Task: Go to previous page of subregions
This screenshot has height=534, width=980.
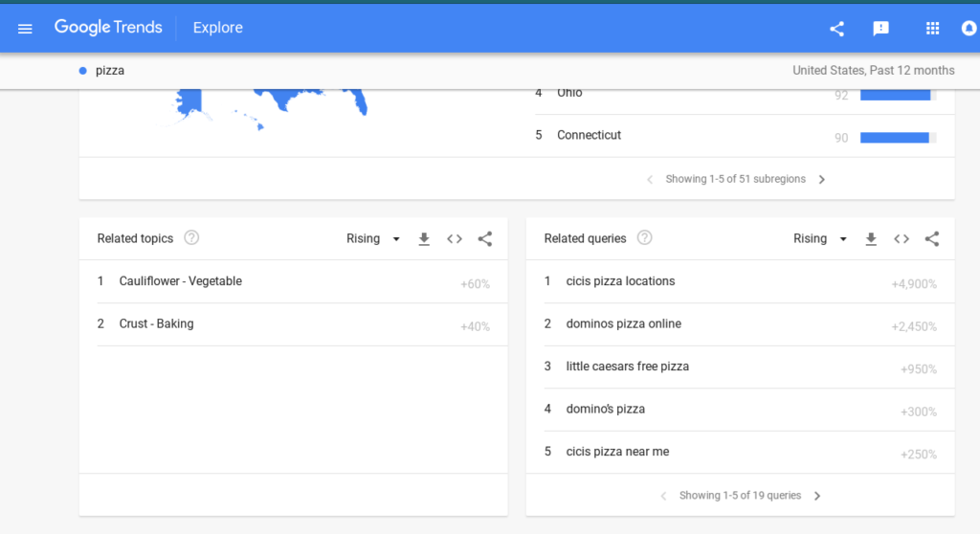Action: pos(650,180)
